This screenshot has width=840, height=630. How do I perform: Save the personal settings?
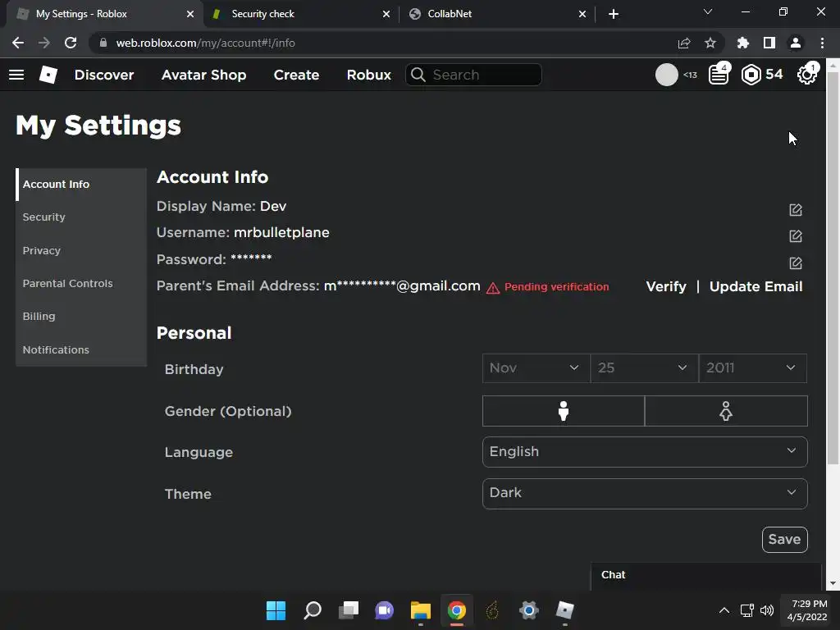[x=784, y=540]
